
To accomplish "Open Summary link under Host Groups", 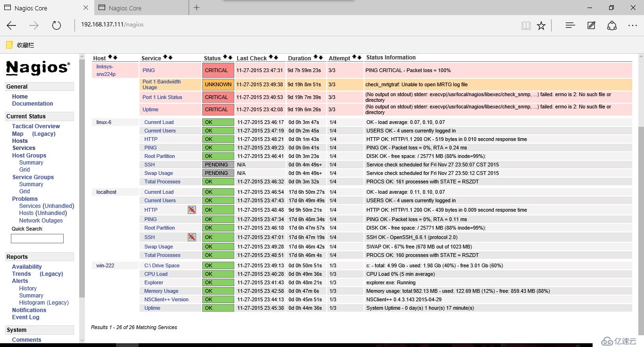I will coord(31,163).
